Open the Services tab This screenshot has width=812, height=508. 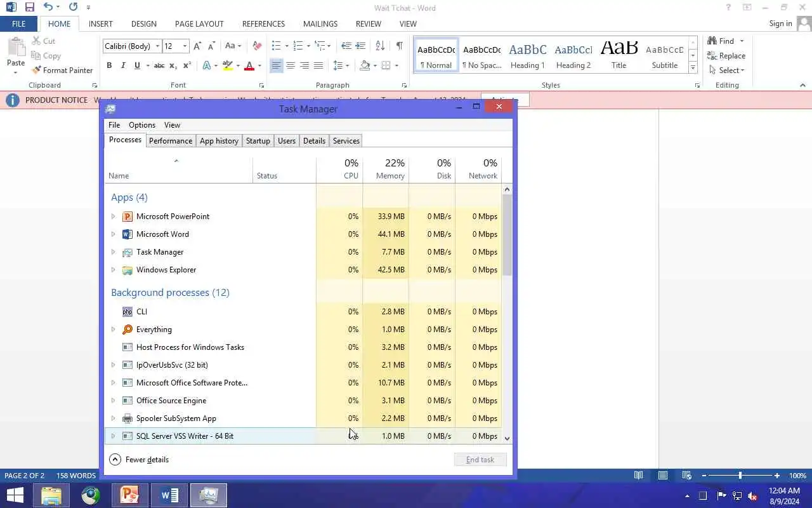coord(346,141)
